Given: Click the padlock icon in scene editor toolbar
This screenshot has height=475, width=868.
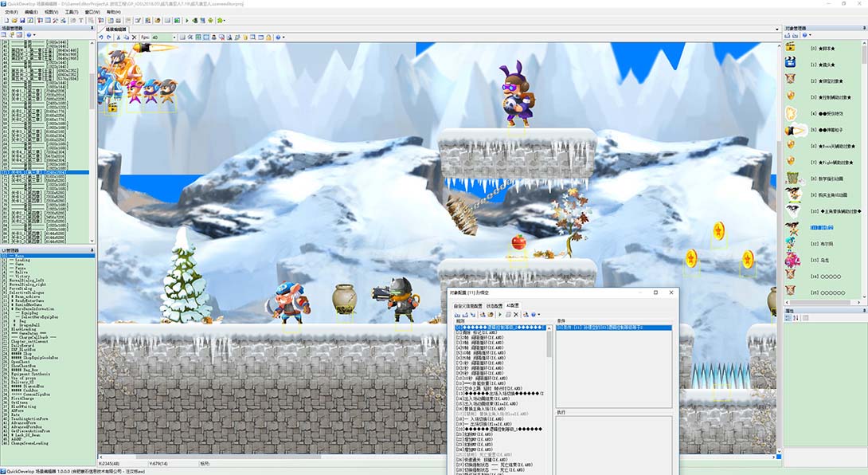Looking at the screenshot, I should (268, 37).
